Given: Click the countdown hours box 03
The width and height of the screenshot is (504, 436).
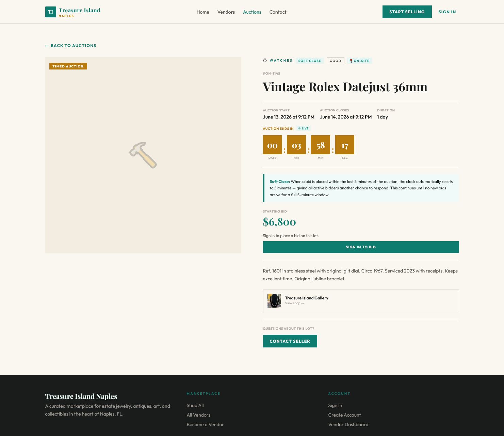Looking at the screenshot, I should coord(296,145).
